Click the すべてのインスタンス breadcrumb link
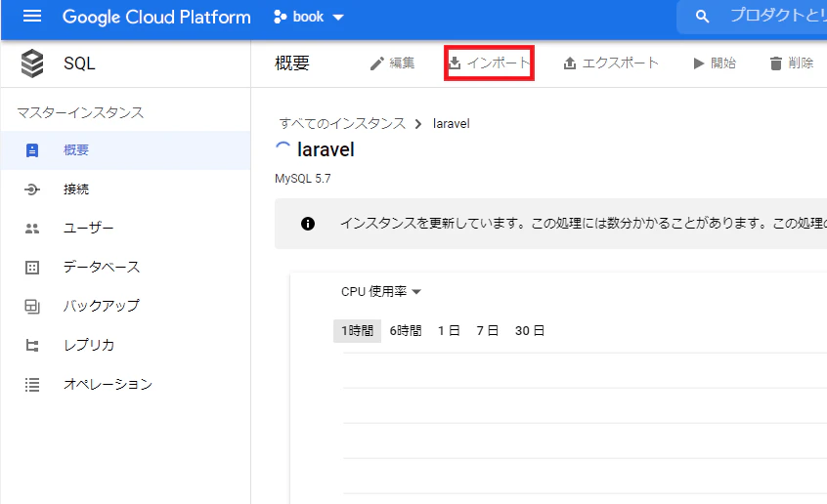 342,123
